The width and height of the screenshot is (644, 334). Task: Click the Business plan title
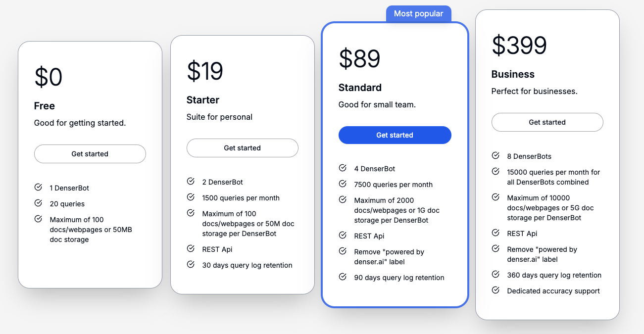pos(513,74)
